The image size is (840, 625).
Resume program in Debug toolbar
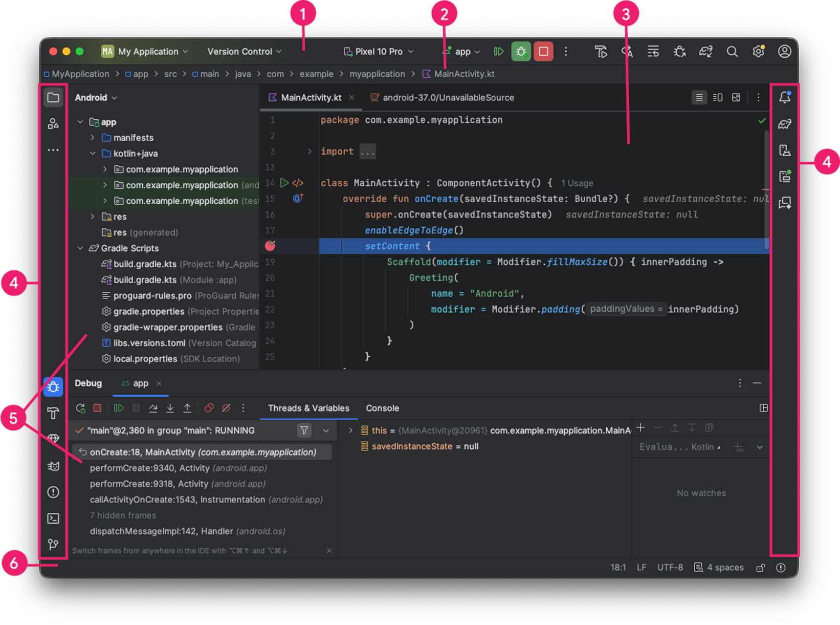(x=119, y=408)
